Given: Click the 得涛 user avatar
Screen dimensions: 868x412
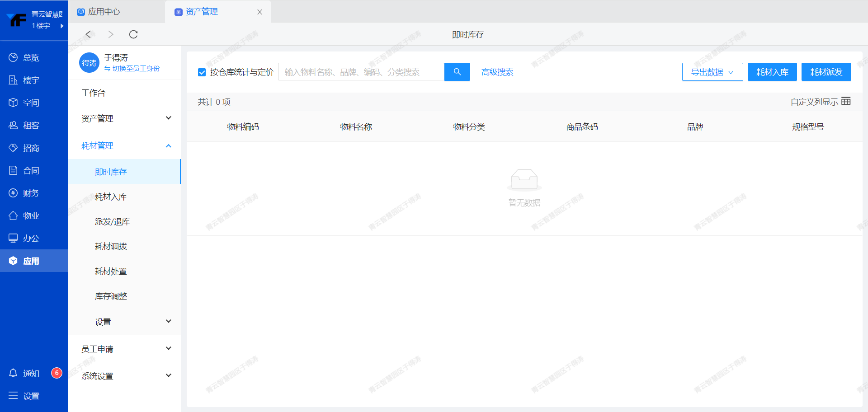Looking at the screenshot, I should (x=89, y=63).
